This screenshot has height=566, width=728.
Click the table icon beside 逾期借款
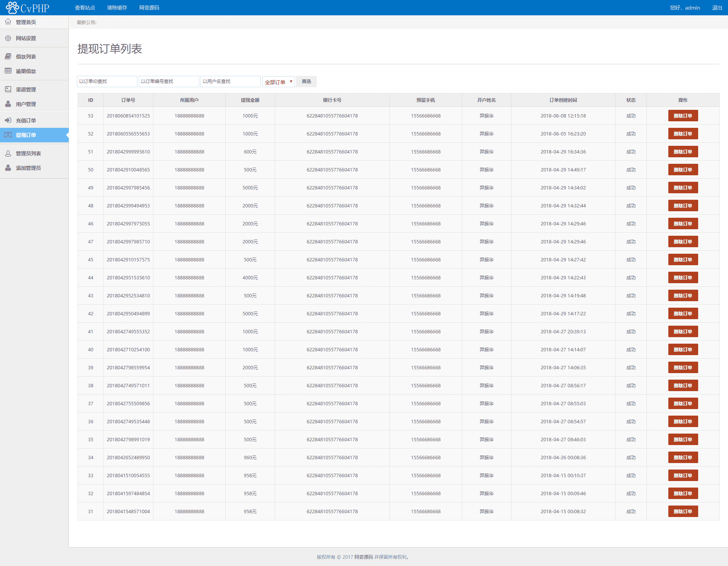[x=8, y=71]
